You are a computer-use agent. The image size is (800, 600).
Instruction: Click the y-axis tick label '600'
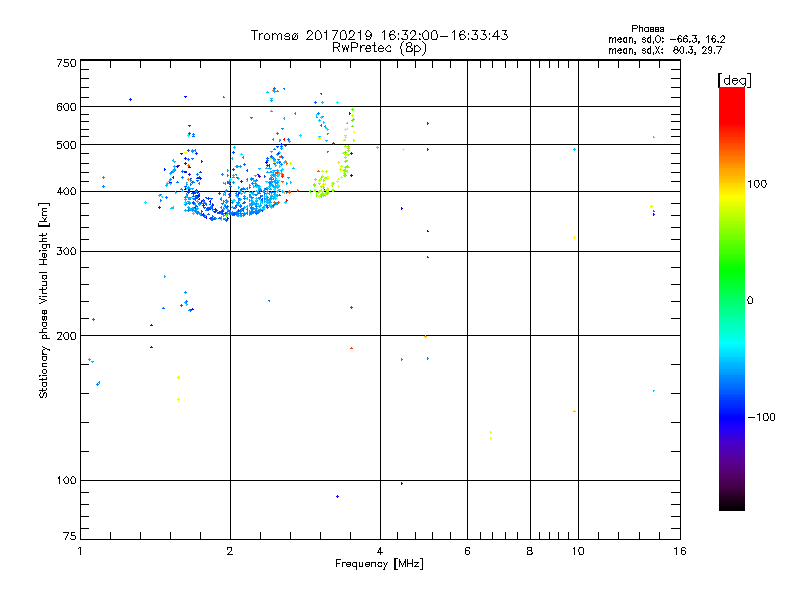pos(66,107)
